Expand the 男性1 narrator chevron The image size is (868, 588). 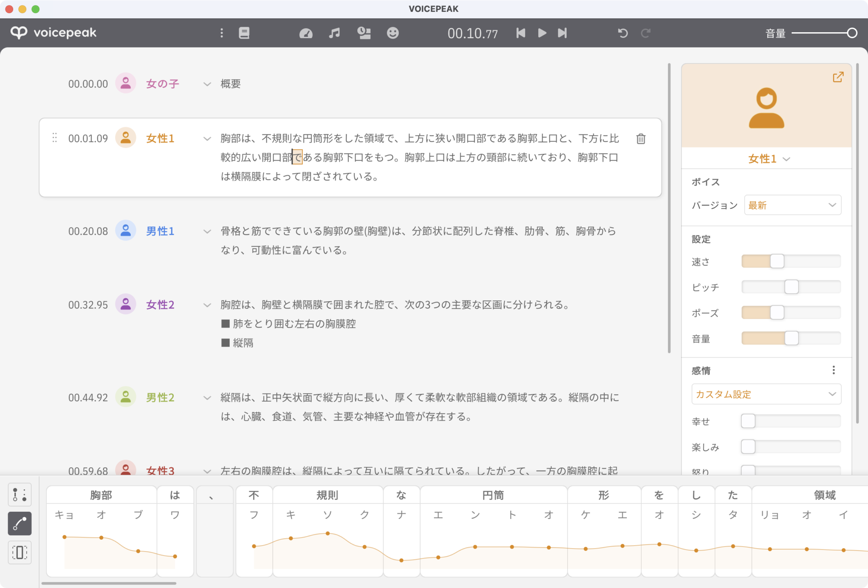pyautogui.click(x=207, y=231)
